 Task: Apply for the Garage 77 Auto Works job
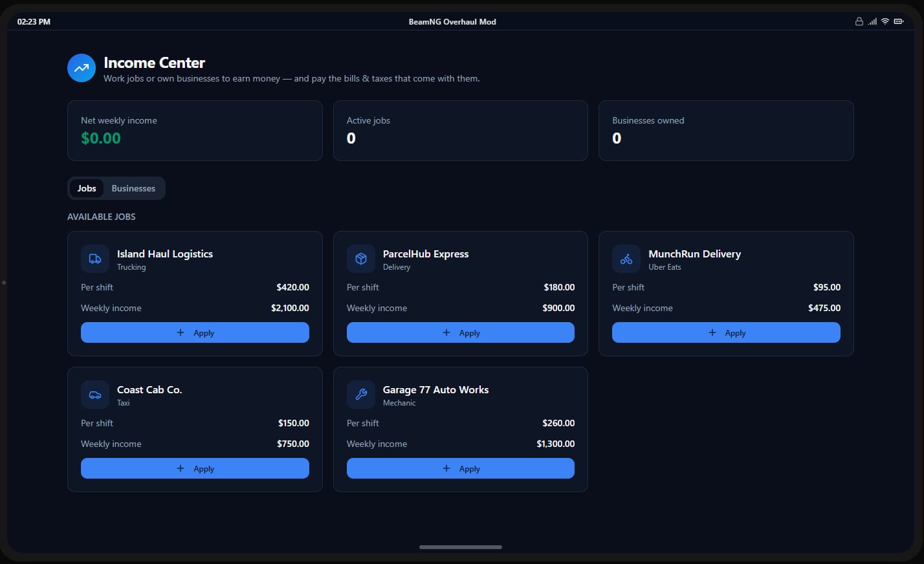(x=461, y=468)
